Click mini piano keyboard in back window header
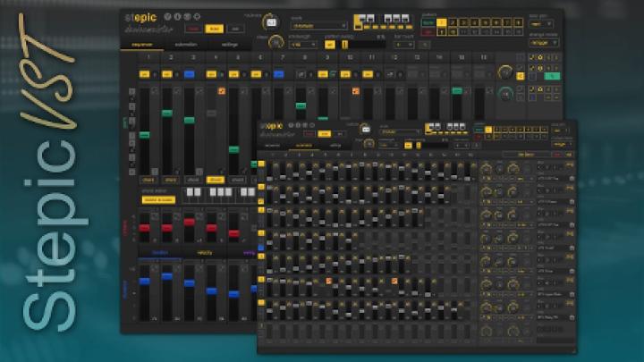 [383, 21]
